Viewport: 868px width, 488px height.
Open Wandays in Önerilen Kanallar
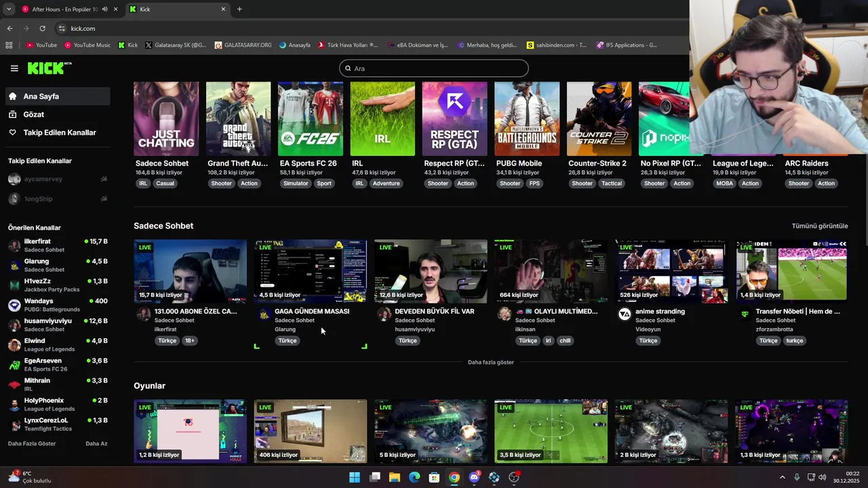(x=58, y=305)
